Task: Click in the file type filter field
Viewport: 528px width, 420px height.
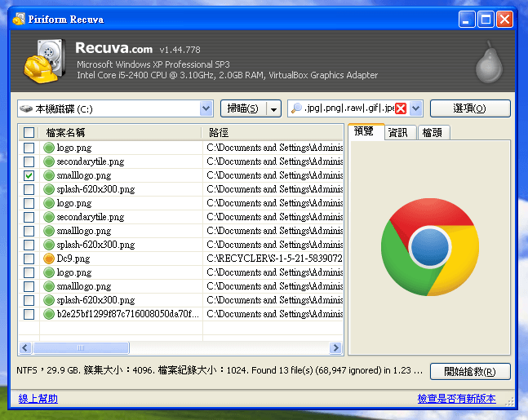Action: point(348,108)
